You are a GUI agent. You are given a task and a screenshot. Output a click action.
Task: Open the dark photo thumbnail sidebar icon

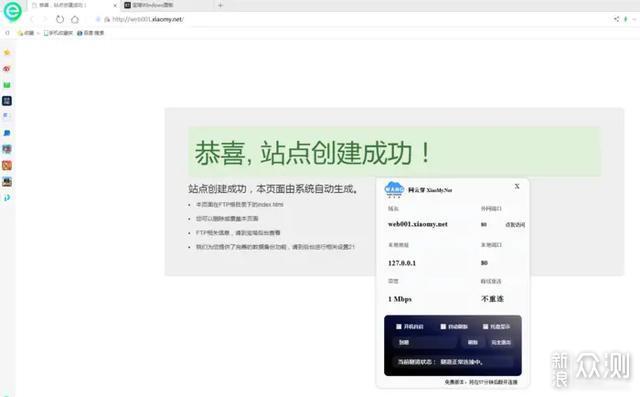(x=7, y=182)
